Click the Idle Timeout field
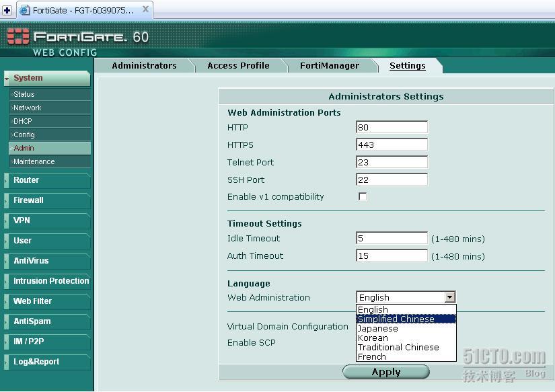 [392, 238]
